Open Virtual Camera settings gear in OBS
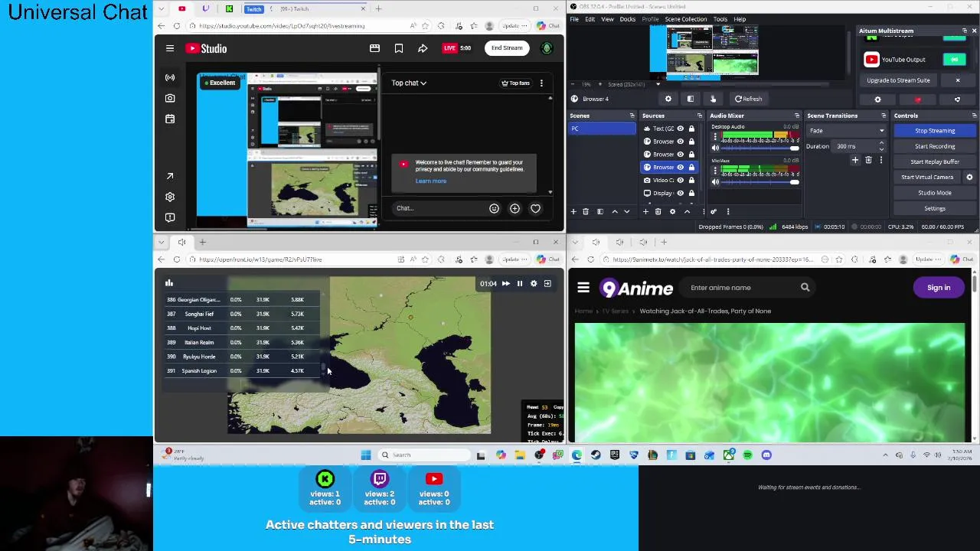The height and width of the screenshot is (551, 980). point(969,177)
